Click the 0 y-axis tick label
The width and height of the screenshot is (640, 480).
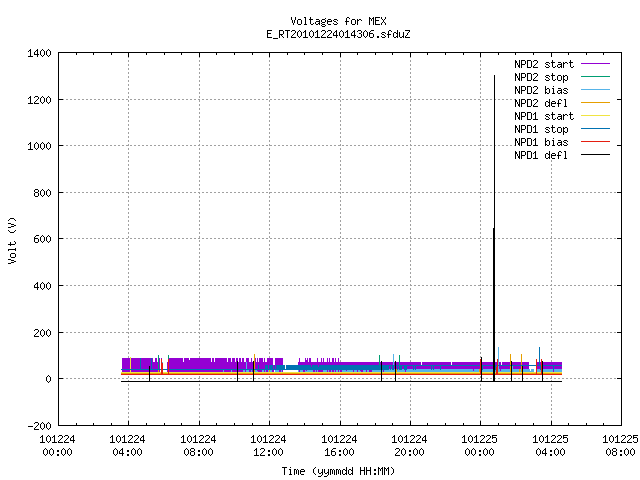tap(49, 379)
